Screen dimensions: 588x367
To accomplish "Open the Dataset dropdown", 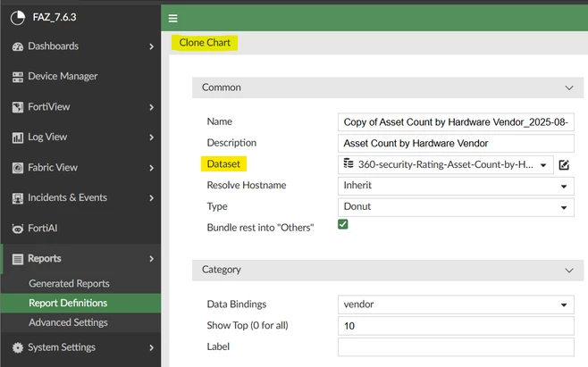I will tap(446, 165).
